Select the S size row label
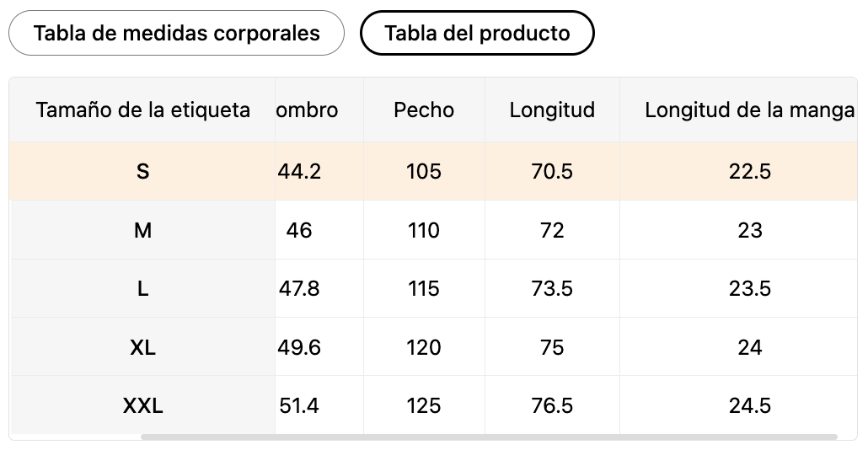 point(142,172)
